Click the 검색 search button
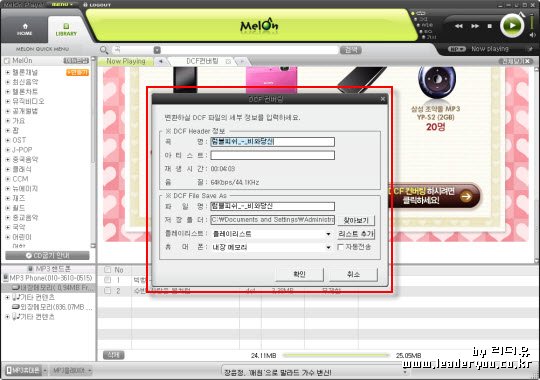The image size is (540, 380). [351, 50]
